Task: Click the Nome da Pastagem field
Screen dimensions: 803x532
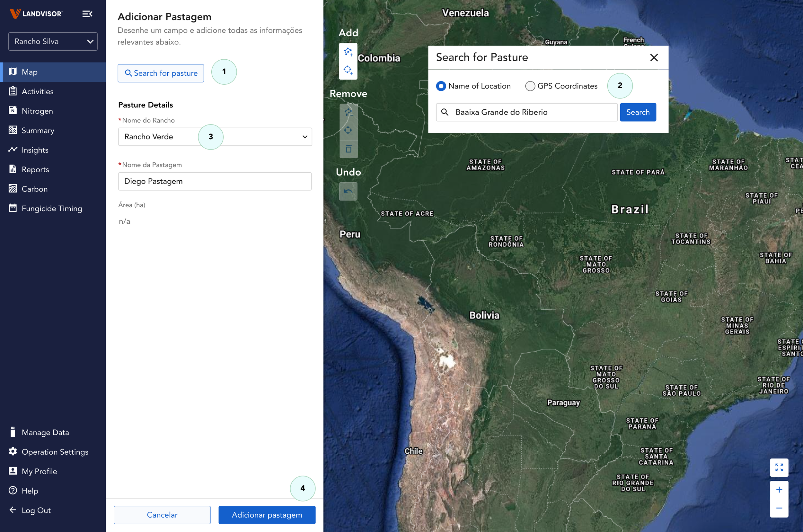Action: coord(215,181)
